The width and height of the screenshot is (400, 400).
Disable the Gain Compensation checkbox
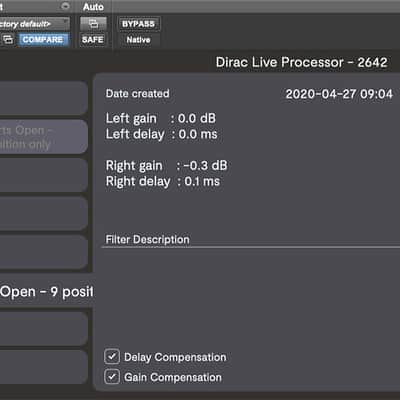click(x=112, y=377)
